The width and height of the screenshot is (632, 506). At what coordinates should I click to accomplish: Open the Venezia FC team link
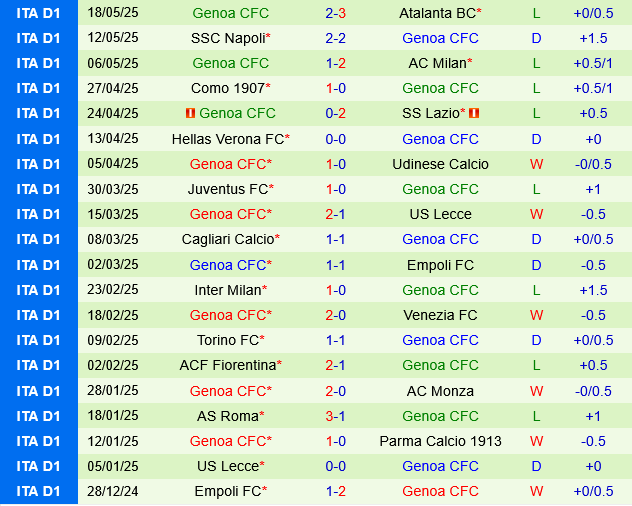pyautogui.click(x=440, y=315)
